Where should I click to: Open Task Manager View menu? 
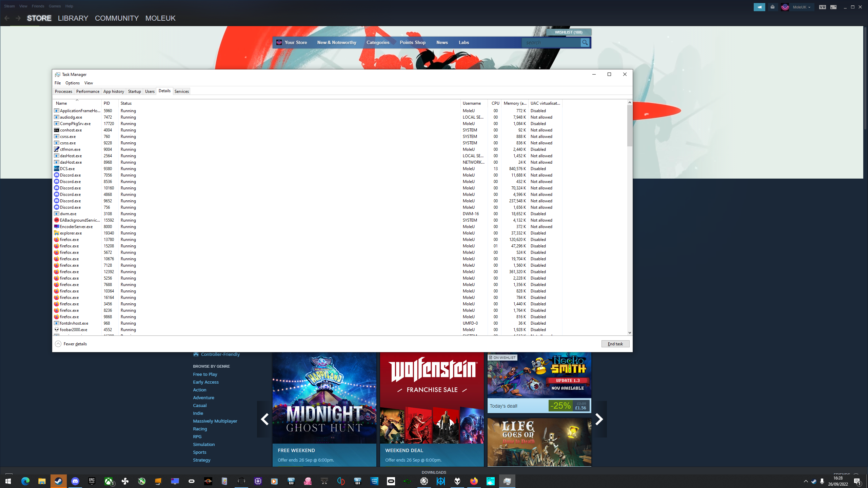88,83
